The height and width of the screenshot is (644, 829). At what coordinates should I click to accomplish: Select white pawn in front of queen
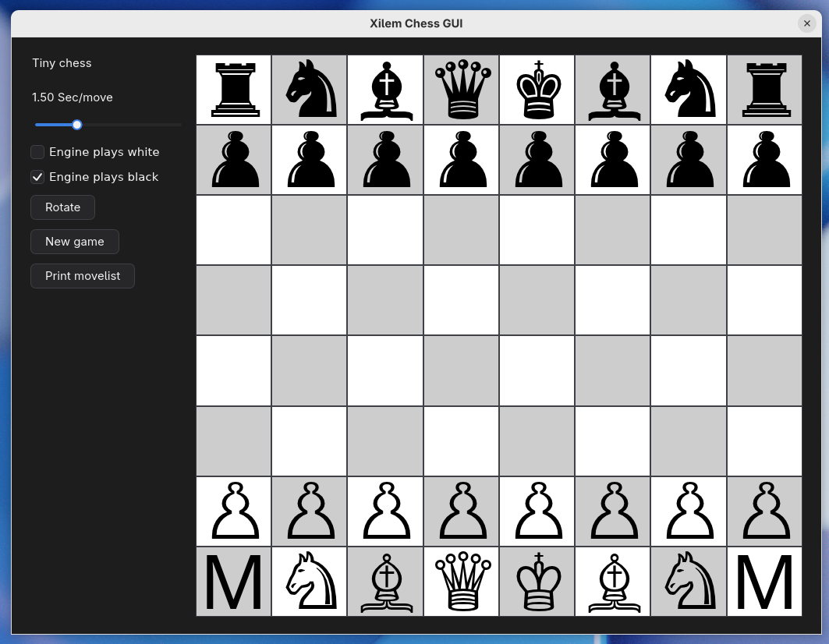click(x=462, y=511)
